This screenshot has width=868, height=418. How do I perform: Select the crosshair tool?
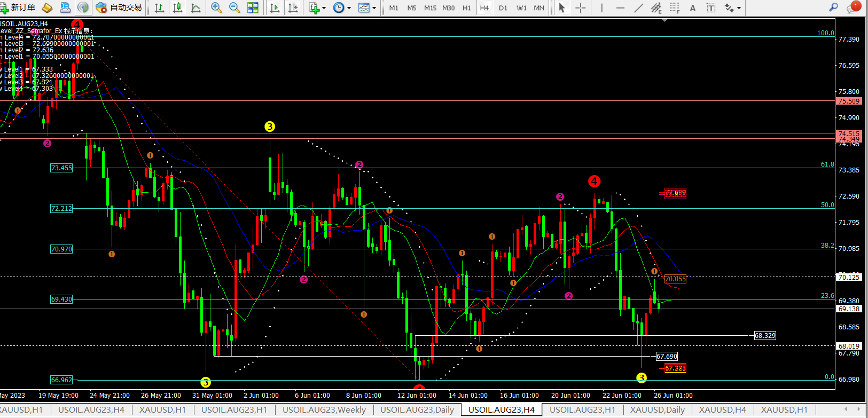[581, 7]
